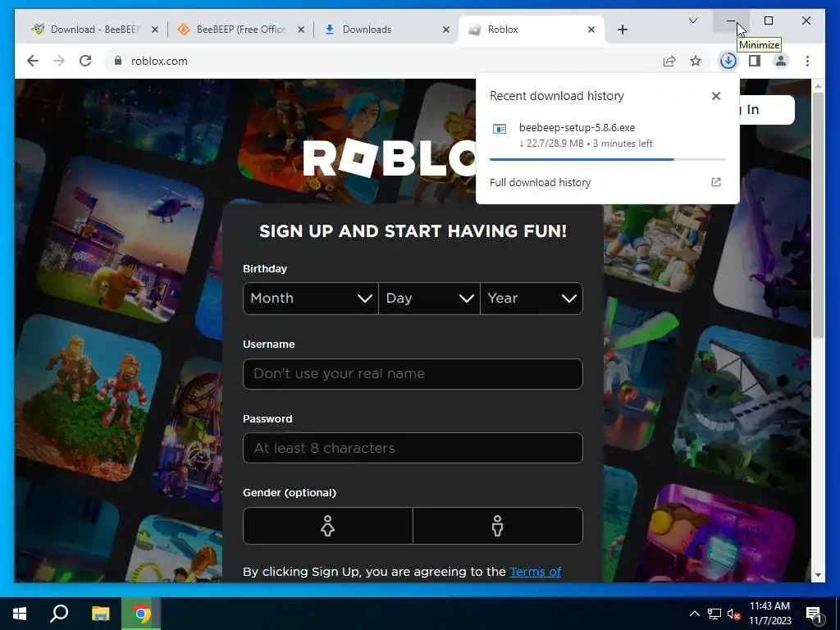Open the taskbar clock and date

tap(769, 614)
